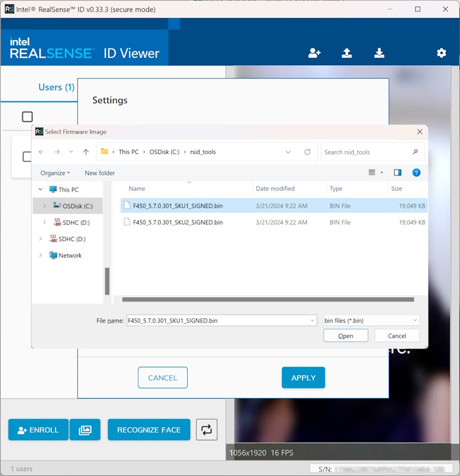The height and width of the screenshot is (476, 460).
Task: Go up one folder level arrow
Action: (86, 152)
